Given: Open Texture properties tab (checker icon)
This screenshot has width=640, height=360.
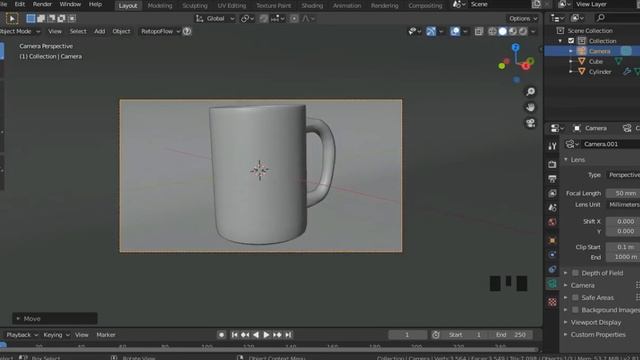Looking at the screenshot, I should pos(552,302).
